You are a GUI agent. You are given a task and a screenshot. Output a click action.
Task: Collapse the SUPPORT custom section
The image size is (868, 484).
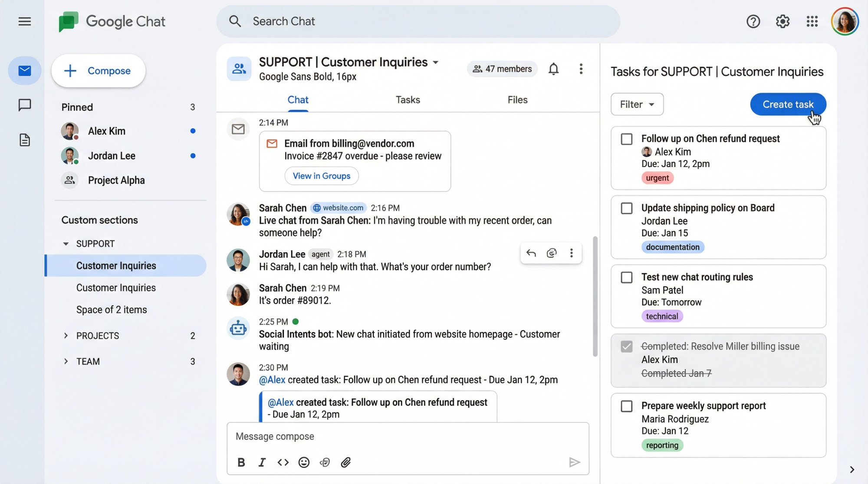tap(66, 243)
